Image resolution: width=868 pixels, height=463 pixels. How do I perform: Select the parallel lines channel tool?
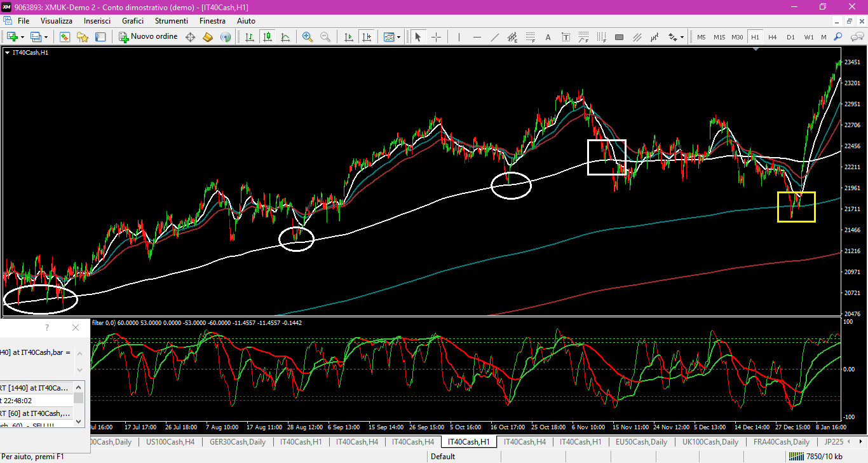(x=637, y=37)
